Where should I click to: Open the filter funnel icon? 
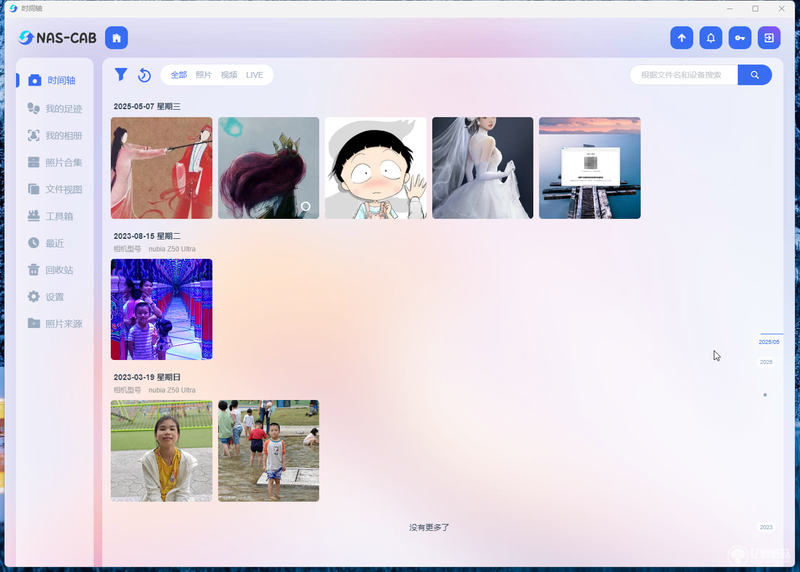point(121,74)
